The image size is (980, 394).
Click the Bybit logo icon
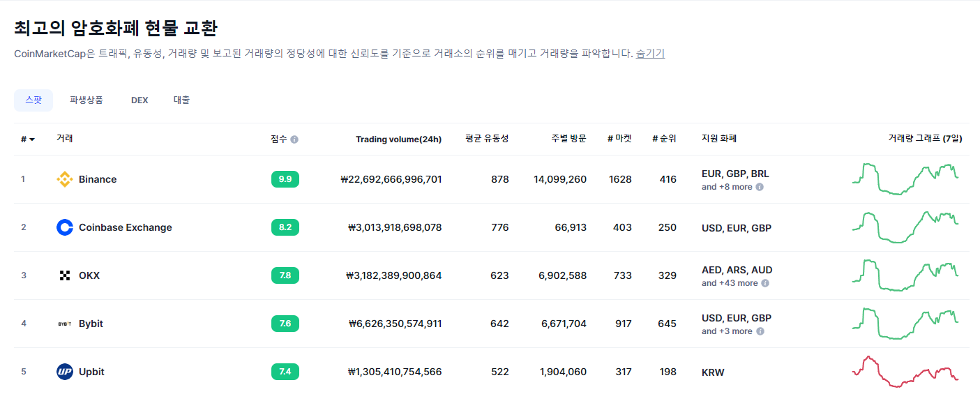(65, 324)
